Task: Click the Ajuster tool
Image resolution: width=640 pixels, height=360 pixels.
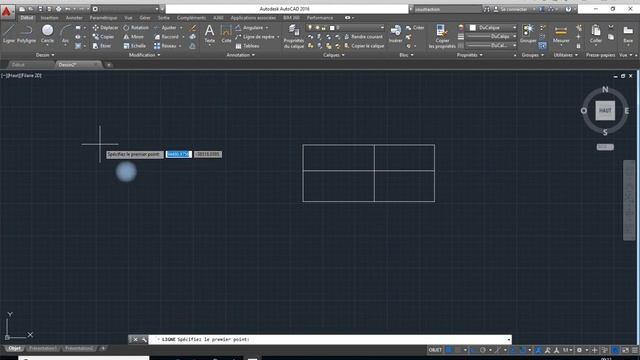Action: click(166, 28)
